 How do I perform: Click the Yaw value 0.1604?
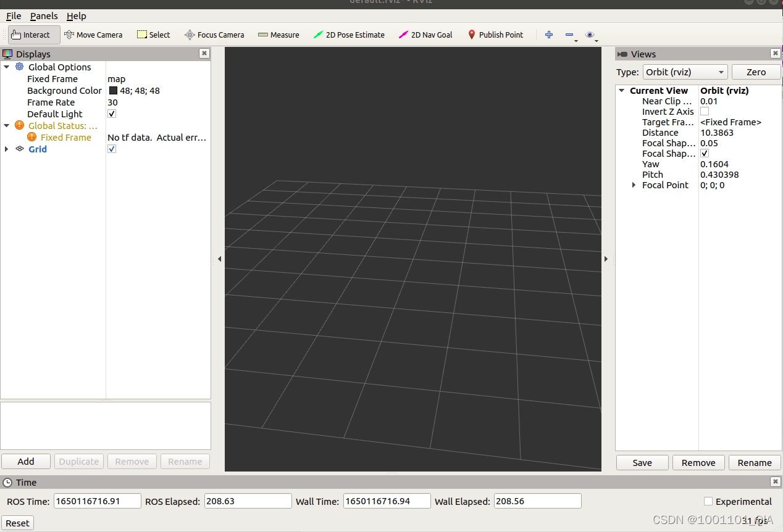714,164
